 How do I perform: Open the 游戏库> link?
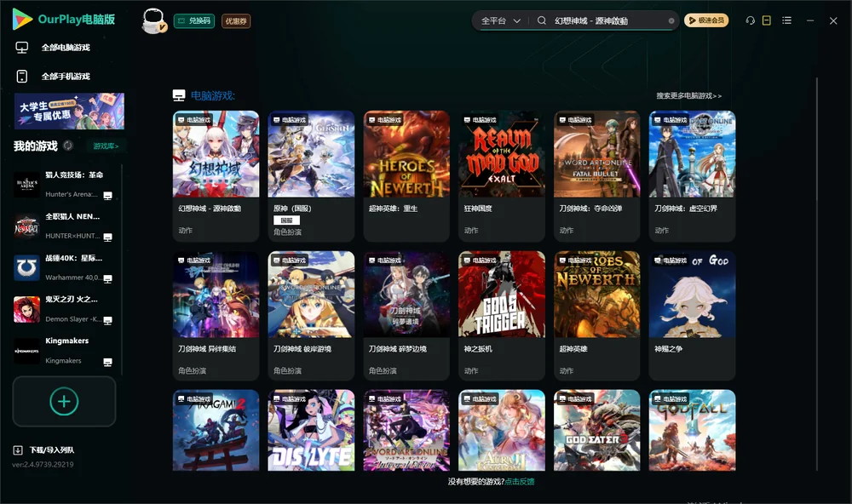pos(106,146)
